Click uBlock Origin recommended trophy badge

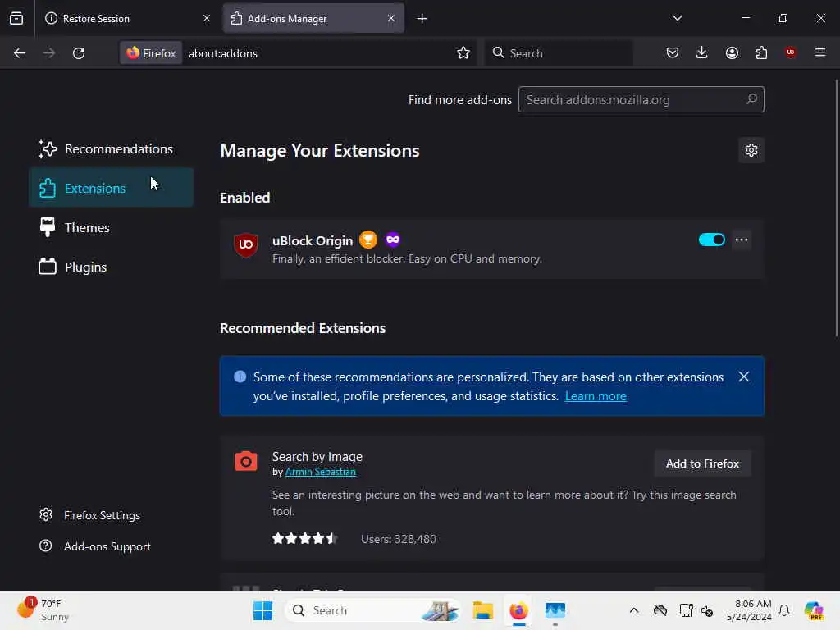(368, 240)
